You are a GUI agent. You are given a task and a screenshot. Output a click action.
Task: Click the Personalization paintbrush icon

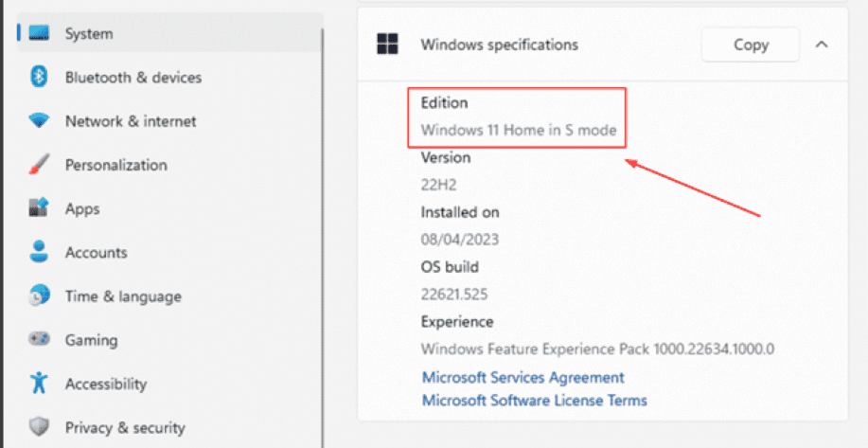(x=39, y=165)
